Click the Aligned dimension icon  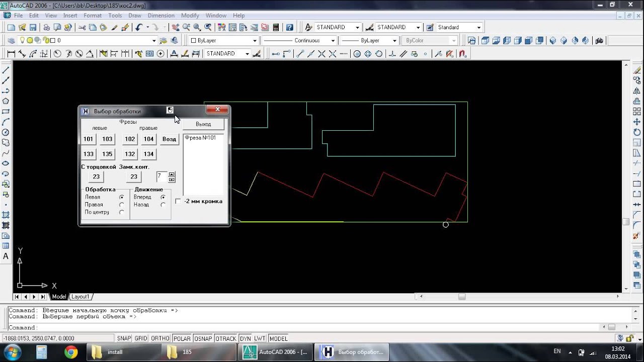[x=22, y=53]
